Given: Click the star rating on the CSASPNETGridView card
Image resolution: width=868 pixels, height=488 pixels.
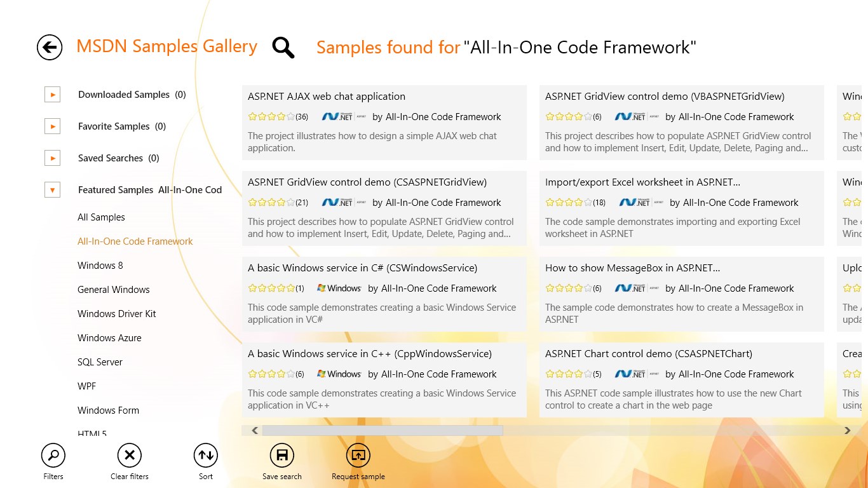Looking at the screenshot, I should [x=271, y=203].
